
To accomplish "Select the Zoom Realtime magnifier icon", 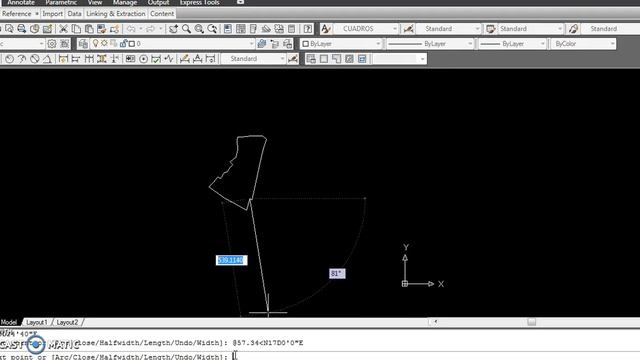I will [x=187, y=29].
